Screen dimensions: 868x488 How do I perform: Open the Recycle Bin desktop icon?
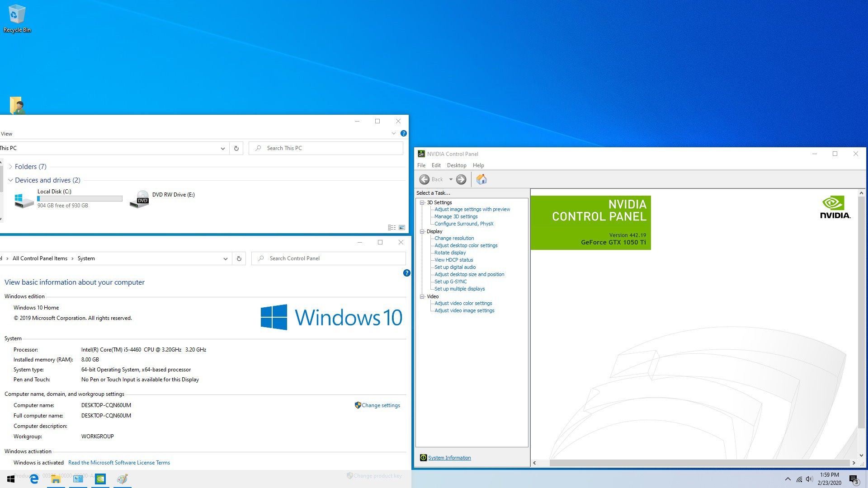point(17,19)
